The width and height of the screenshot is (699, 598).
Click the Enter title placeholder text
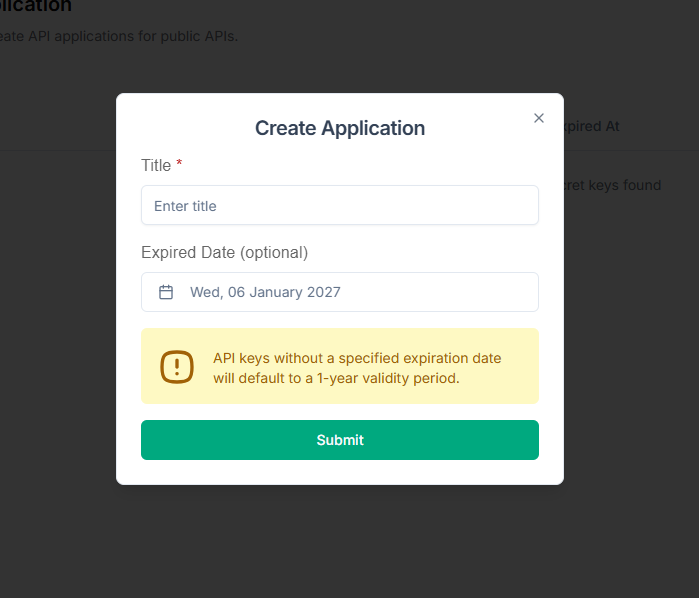point(185,206)
